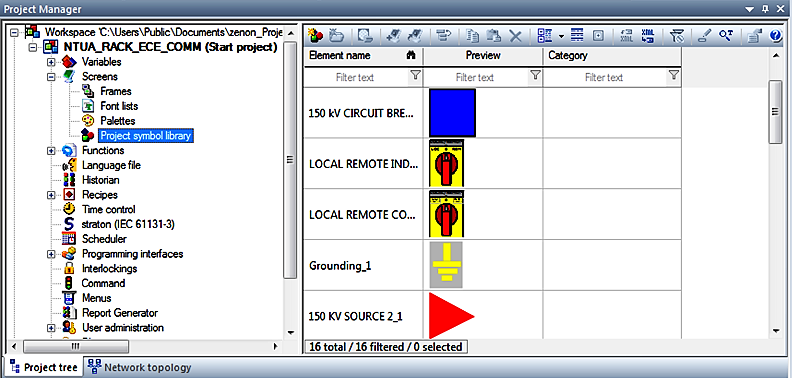The height and width of the screenshot is (378, 792).
Task: Select Language file in the project tree
Action: [x=111, y=165]
